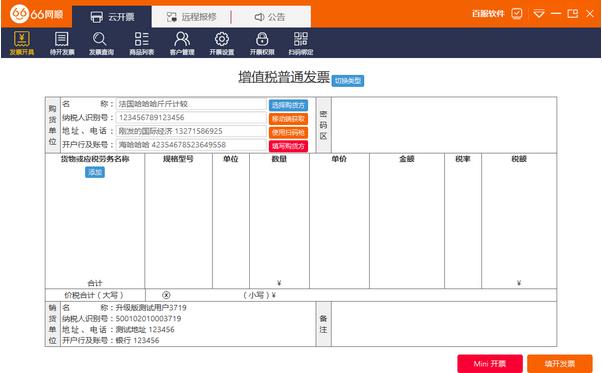Viewport: 602px width, 373px height.
Task: Click the seller tax ID 500102010003719
Action: (148, 319)
